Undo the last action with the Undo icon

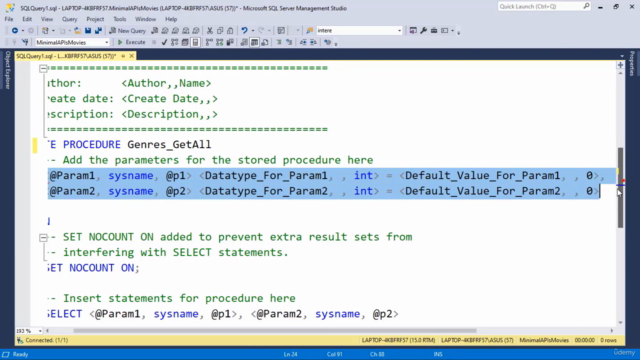(244, 31)
